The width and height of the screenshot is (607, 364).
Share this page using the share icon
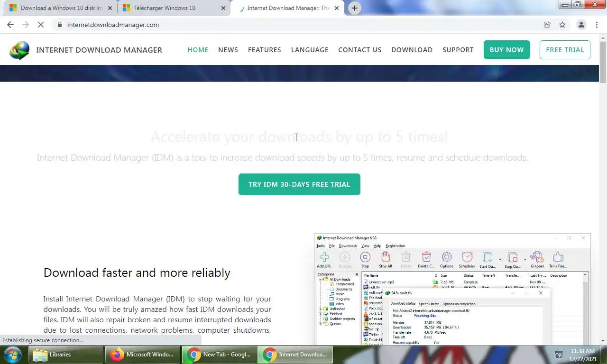coord(547,25)
